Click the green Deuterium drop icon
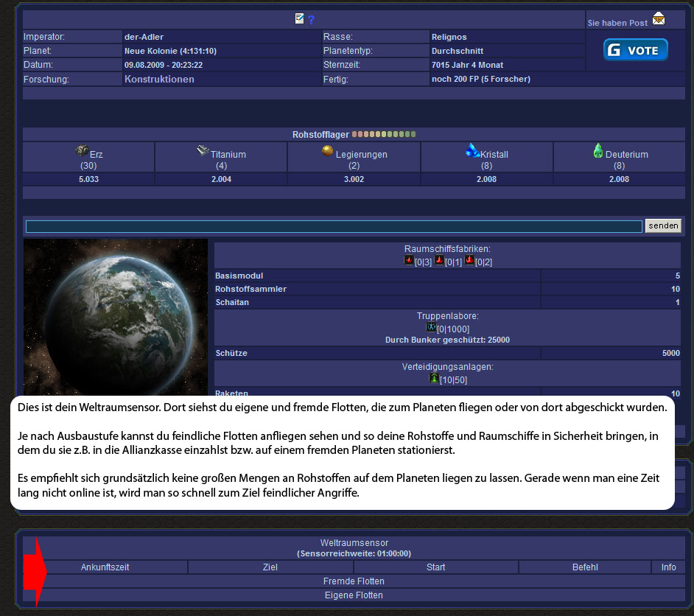This screenshot has height=616, width=694. click(598, 150)
